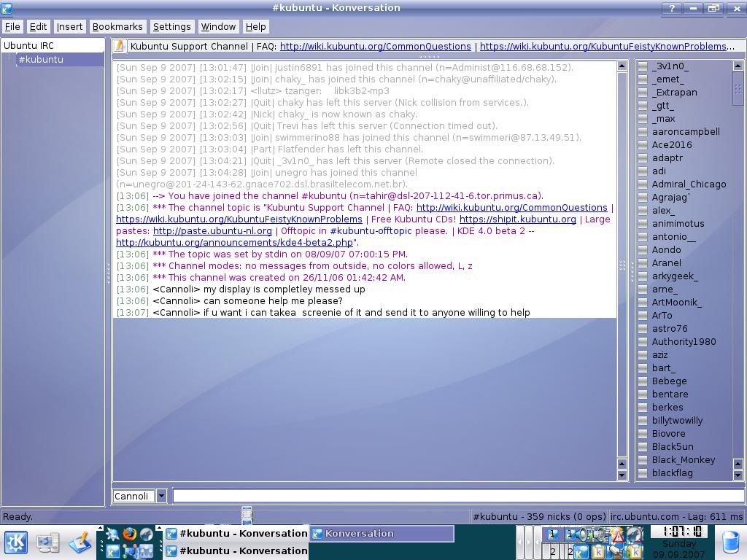This screenshot has height=560, width=747.
Task: Click the icon next to nick Black_Monkey
Action: coord(643,460)
